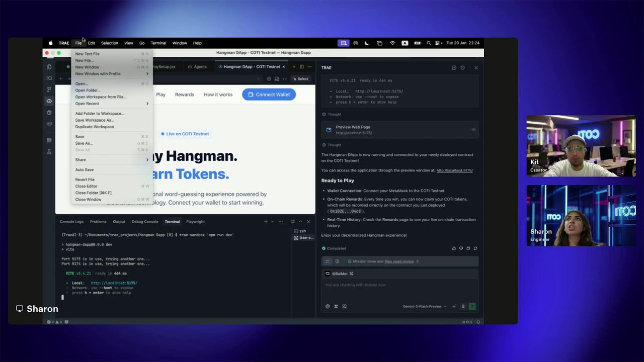Open the Gemini-3-Flash-Preview model dropdown
Viewport: 644px width, 362px height.
(425, 306)
